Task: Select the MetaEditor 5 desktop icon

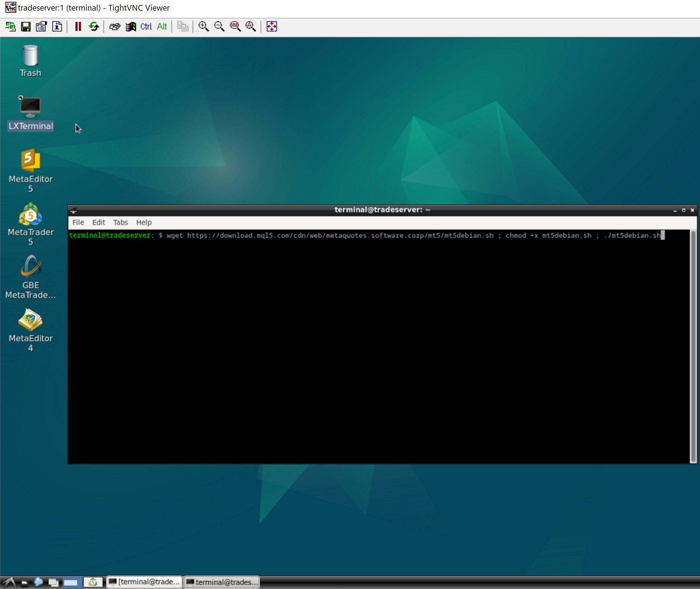Action: click(x=30, y=171)
